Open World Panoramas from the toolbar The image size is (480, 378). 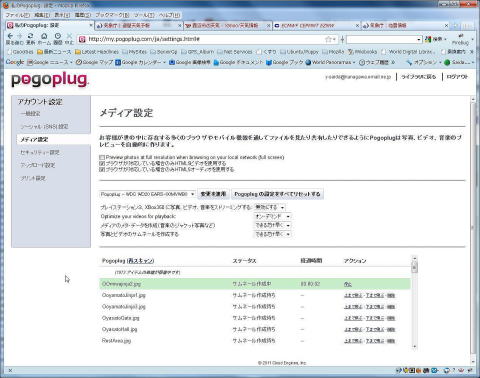coord(329,62)
